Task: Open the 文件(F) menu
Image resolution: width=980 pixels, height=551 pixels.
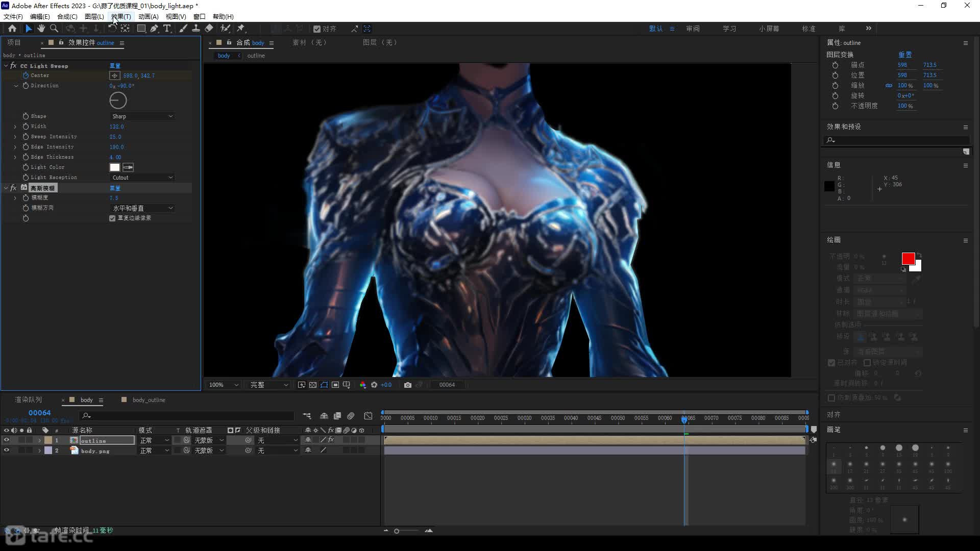Action: [13, 16]
